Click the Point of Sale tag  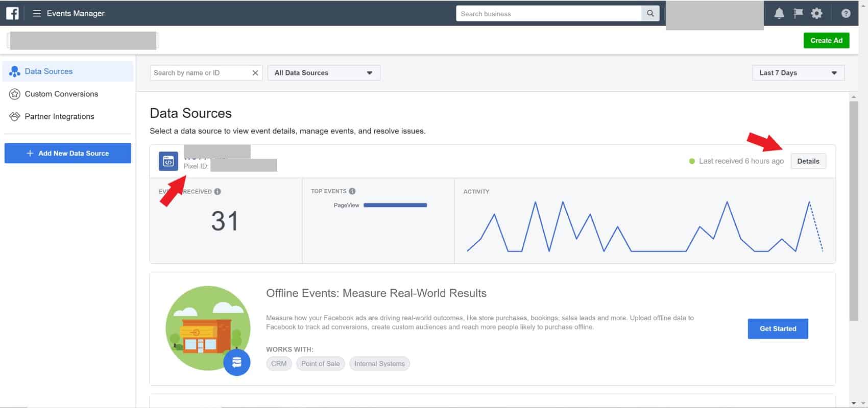click(x=321, y=364)
